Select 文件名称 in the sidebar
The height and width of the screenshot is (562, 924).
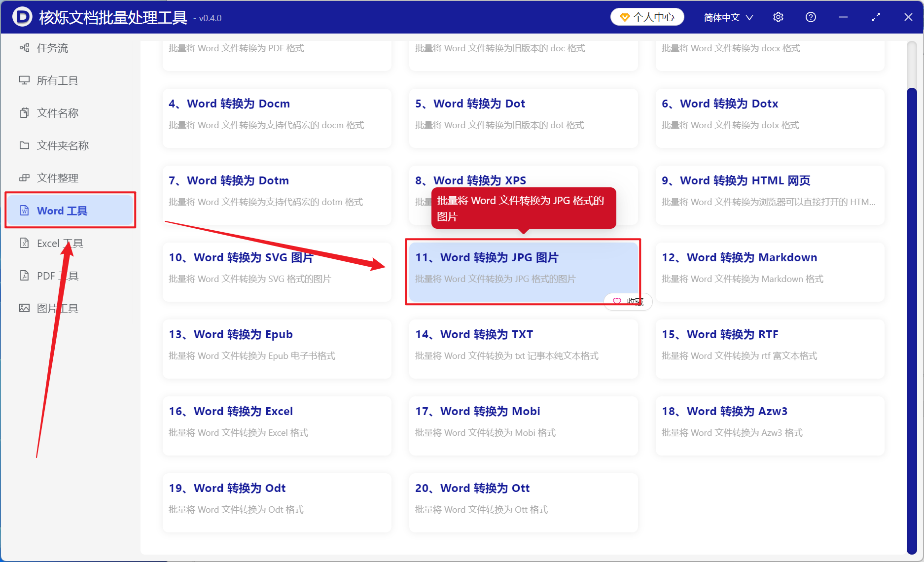point(69,113)
